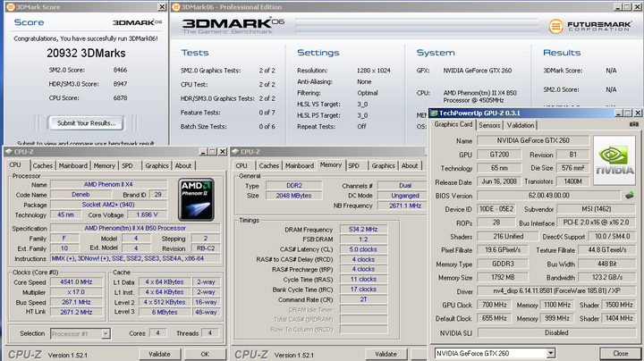The height and width of the screenshot is (361, 644).
Task: Click Memory-tab CPU-Z window title icon
Action: [x=235, y=152]
